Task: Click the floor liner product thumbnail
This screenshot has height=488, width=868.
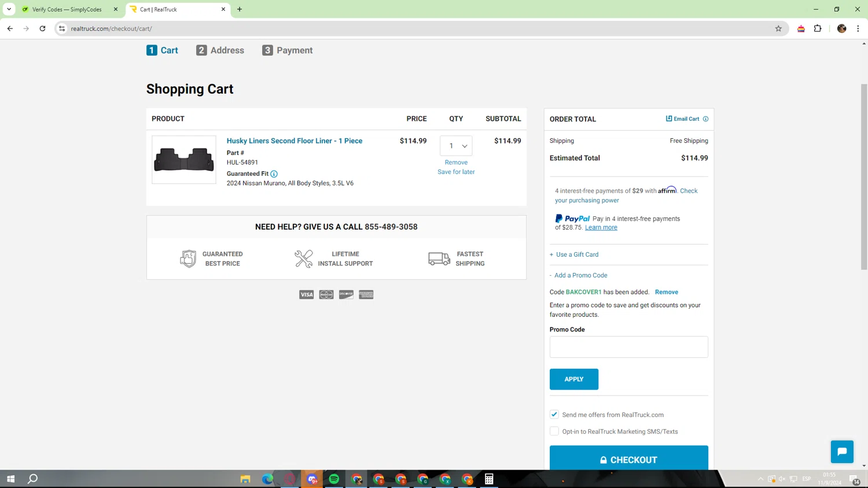Action: 184,160
